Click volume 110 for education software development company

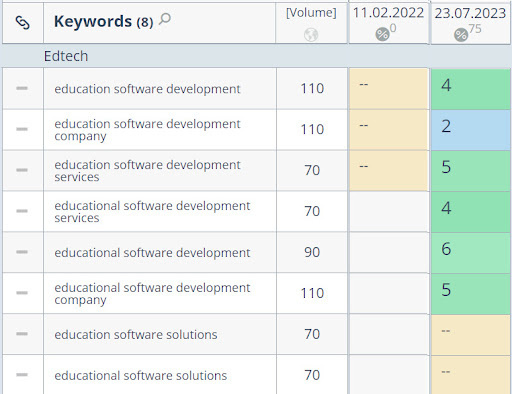click(312, 129)
